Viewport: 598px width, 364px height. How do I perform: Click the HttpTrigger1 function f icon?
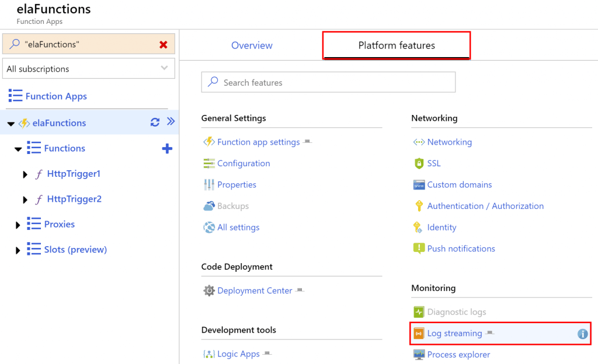[x=39, y=174]
